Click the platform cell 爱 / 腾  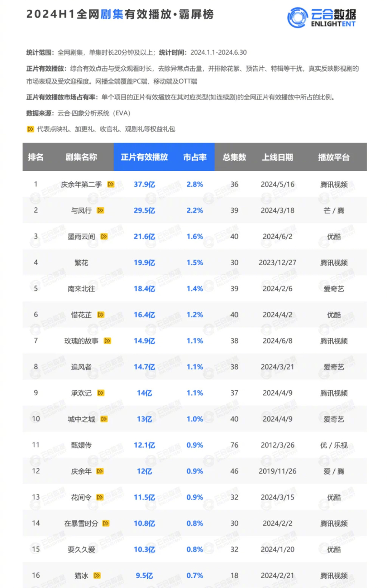(x=334, y=471)
